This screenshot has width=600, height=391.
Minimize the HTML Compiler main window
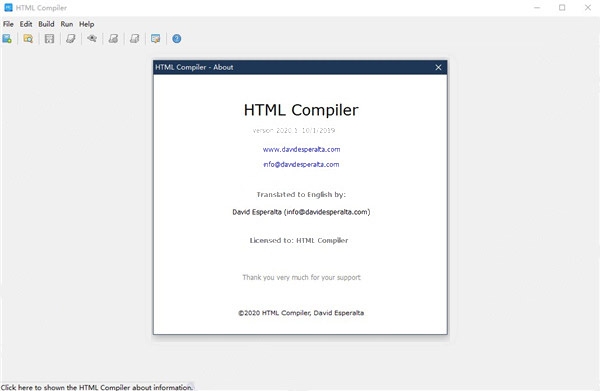(537, 8)
